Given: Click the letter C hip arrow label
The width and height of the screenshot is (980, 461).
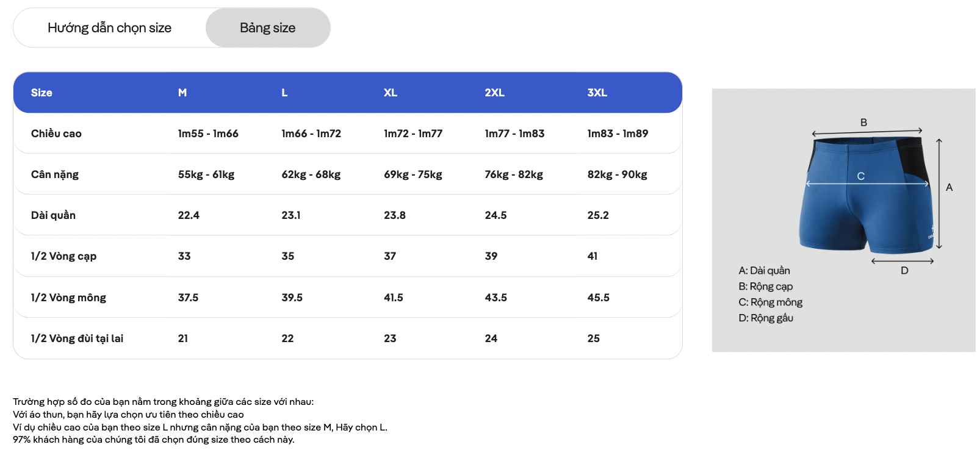Looking at the screenshot, I should pyautogui.click(x=860, y=176).
